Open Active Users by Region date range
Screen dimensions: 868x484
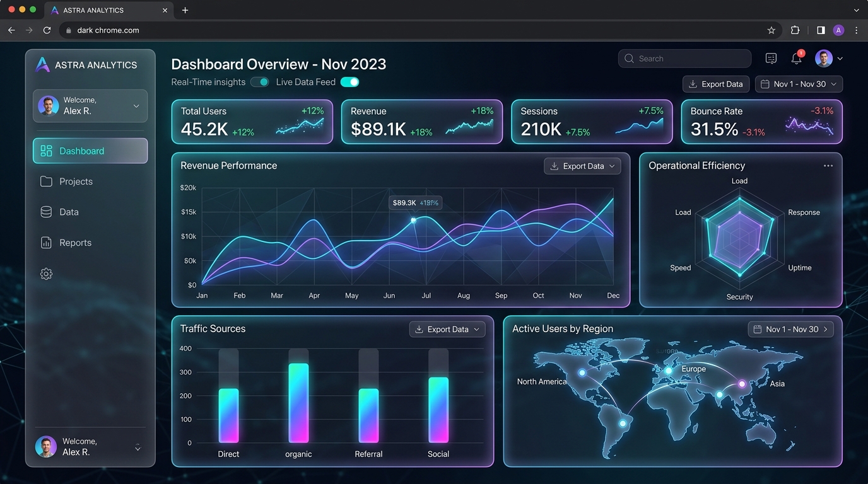[x=790, y=329]
